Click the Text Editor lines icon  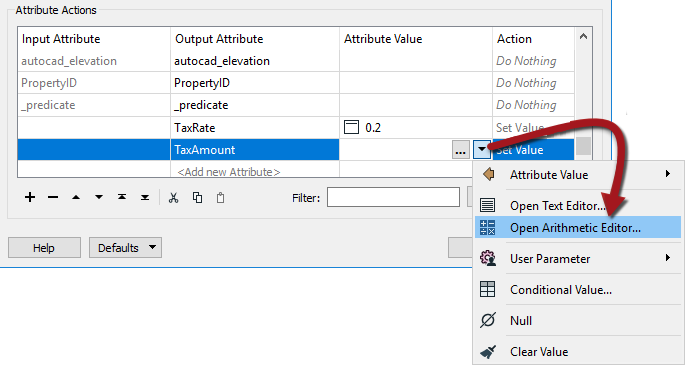pos(488,205)
